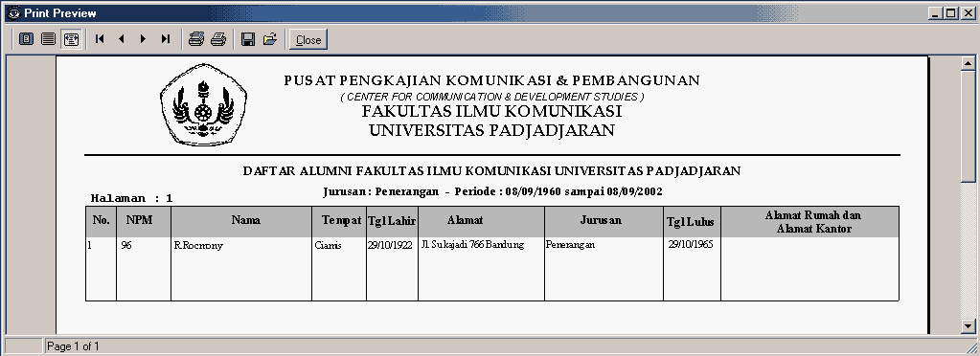Click the 'Tgl Lulus' column header
The image size is (980, 356).
[691, 222]
